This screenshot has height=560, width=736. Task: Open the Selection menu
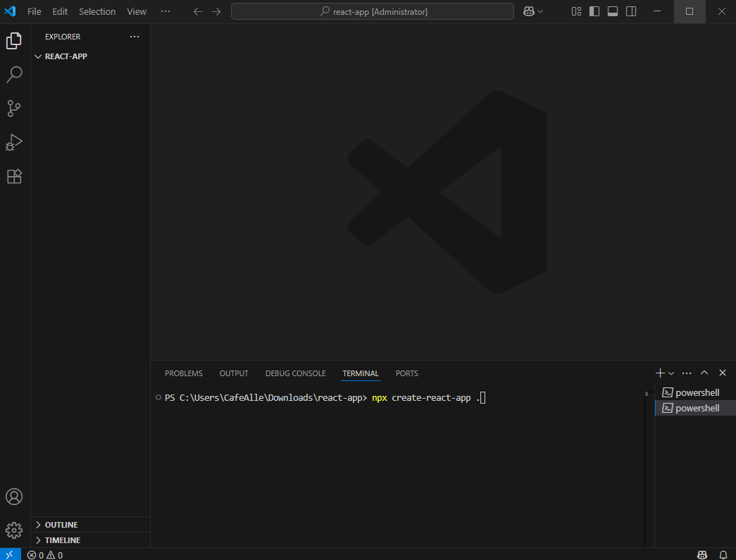tap(97, 12)
